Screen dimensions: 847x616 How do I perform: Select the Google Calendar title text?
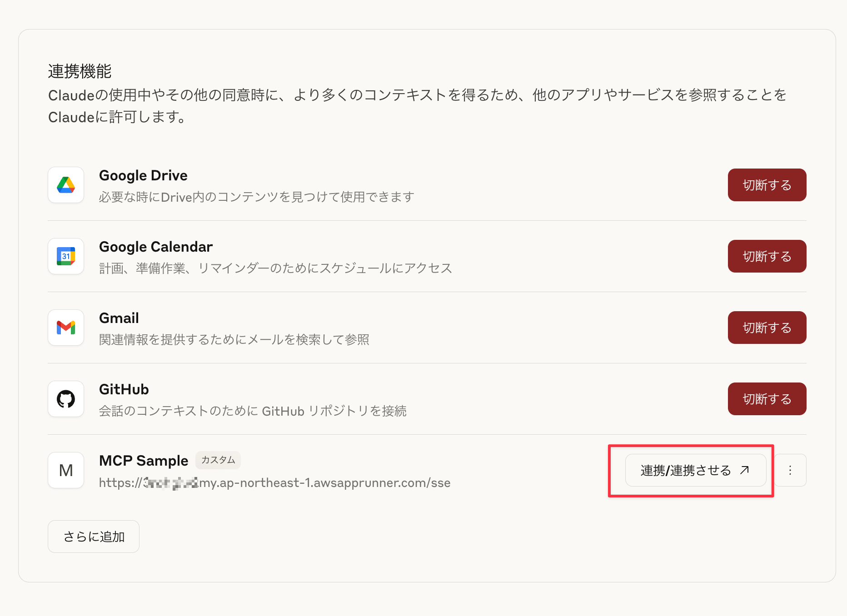click(x=156, y=247)
